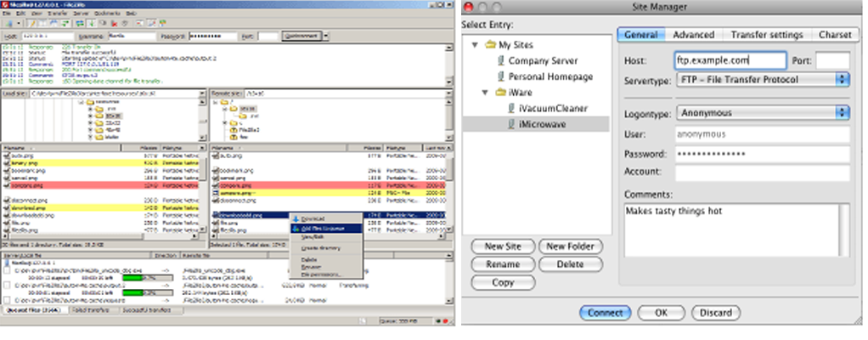868x340 pixels.
Task: Open Site Manager icon in FileZilla toolbar
Action: pyautogui.click(x=9, y=25)
